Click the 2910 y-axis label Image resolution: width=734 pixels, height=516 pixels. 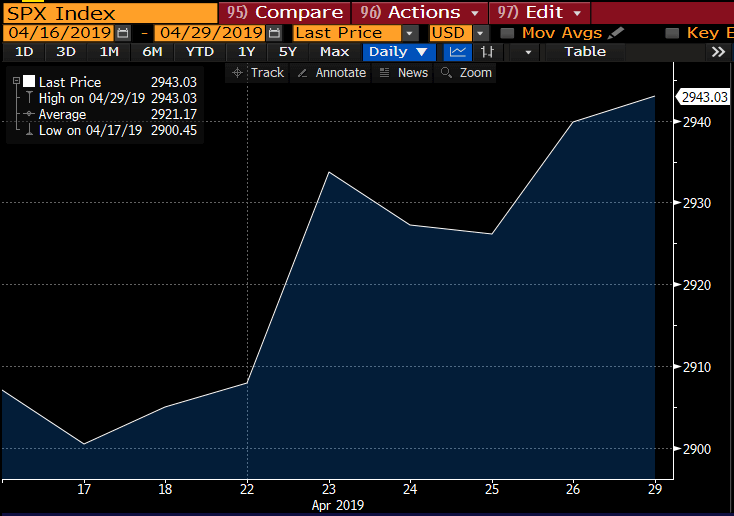click(697, 367)
